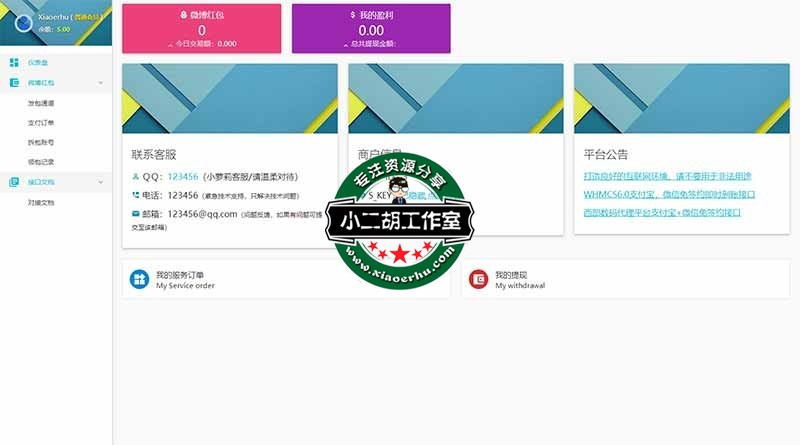Click the phone icon beside 电话

136,195
